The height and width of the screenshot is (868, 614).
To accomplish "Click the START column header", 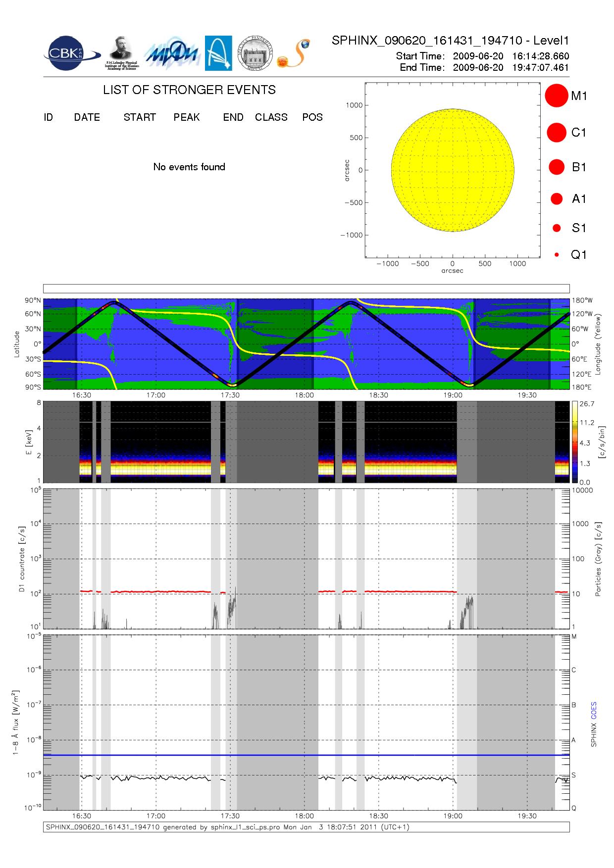I will pyautogui.click(x=140, y=117).
